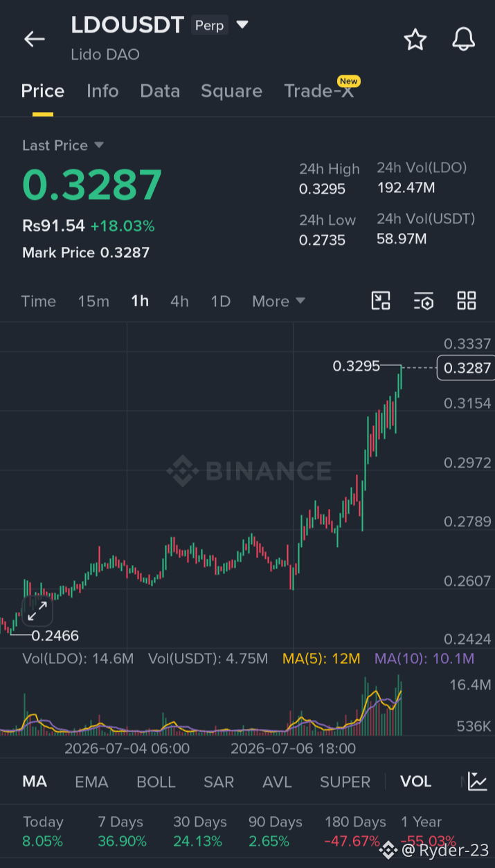This screenshot has width=495, height=868.
Task: Click the 16.4M volume axis label
Action: [470, 684]
